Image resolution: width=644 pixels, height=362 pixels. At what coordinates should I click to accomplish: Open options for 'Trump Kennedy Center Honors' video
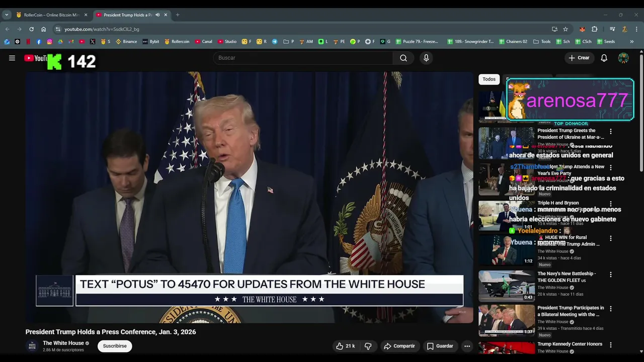pos(611,345)
